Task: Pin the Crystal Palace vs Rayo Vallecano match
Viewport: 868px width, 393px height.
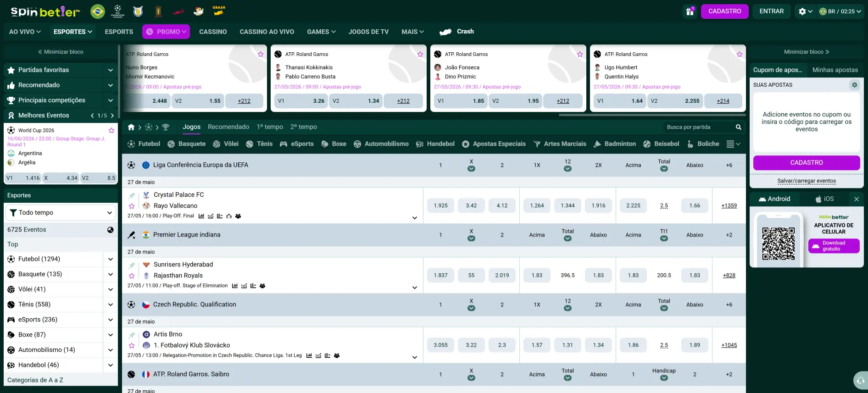Action: pyautogui.click(x=132, y=196)
